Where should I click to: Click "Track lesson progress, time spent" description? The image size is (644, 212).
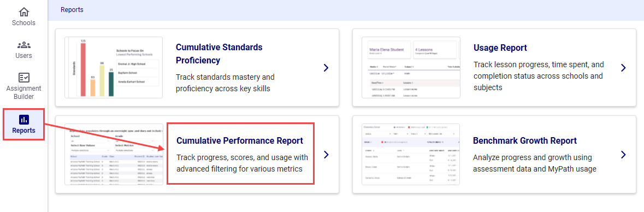pyautogui.click(x=538, y=76)
